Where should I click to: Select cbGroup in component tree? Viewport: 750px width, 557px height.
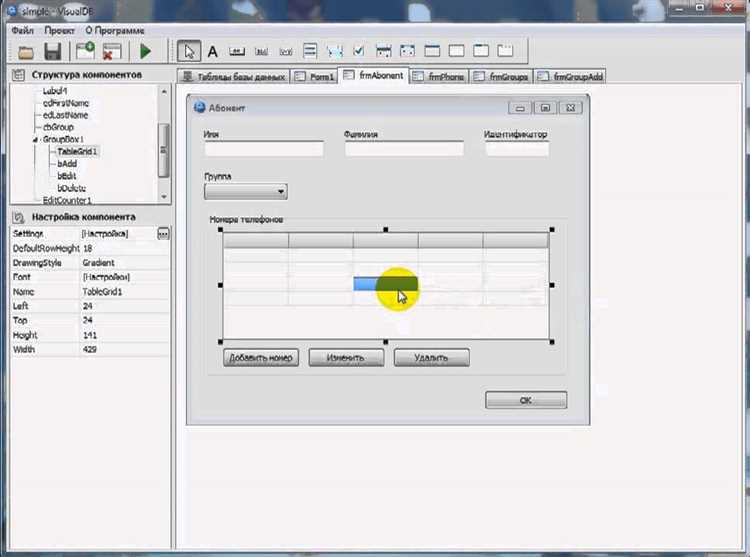[58, 127]
